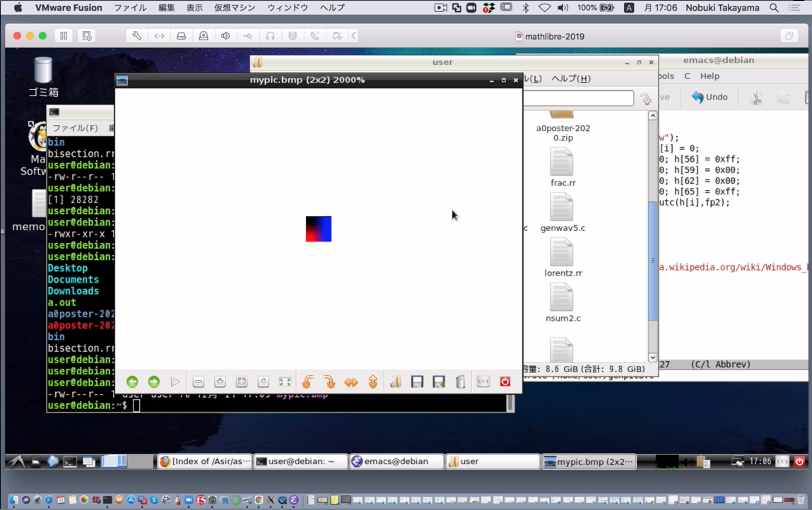This screenshot has width=812, height=510.
Task: Click the desktop pager workspace switcher
Action: (127, 461)
